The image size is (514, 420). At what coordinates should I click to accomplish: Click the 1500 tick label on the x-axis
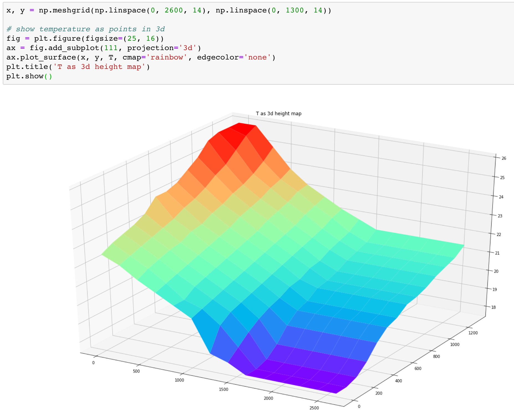click(223, 389)
